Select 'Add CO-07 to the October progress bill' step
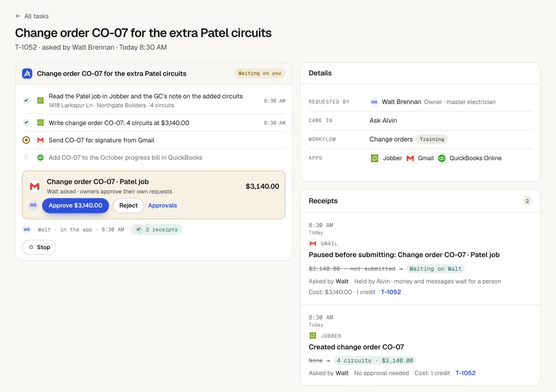The width and height of the screenshot is (556, 392). pyautogui.click(x=154, y=157)
